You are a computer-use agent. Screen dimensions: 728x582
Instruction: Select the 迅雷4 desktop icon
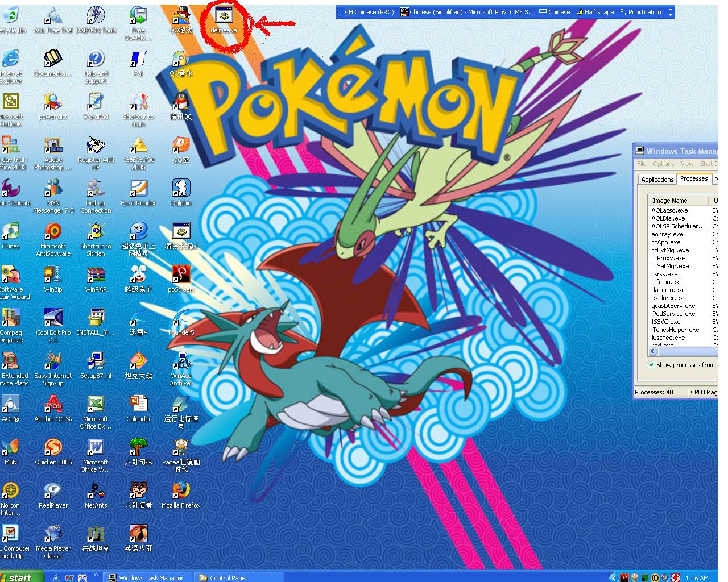pyautogui.click(x=138, y=322)
